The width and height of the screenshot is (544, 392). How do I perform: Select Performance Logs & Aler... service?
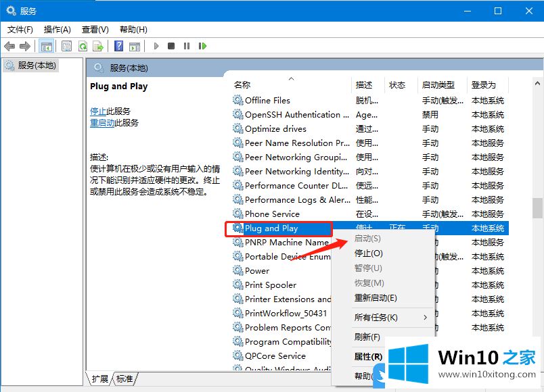coord(370,200)
